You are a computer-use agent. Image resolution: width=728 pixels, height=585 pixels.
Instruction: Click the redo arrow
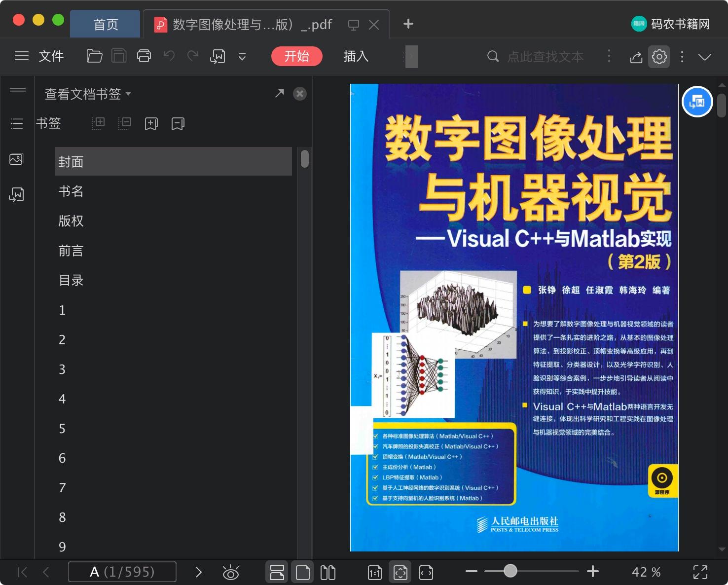pos(193,56)
